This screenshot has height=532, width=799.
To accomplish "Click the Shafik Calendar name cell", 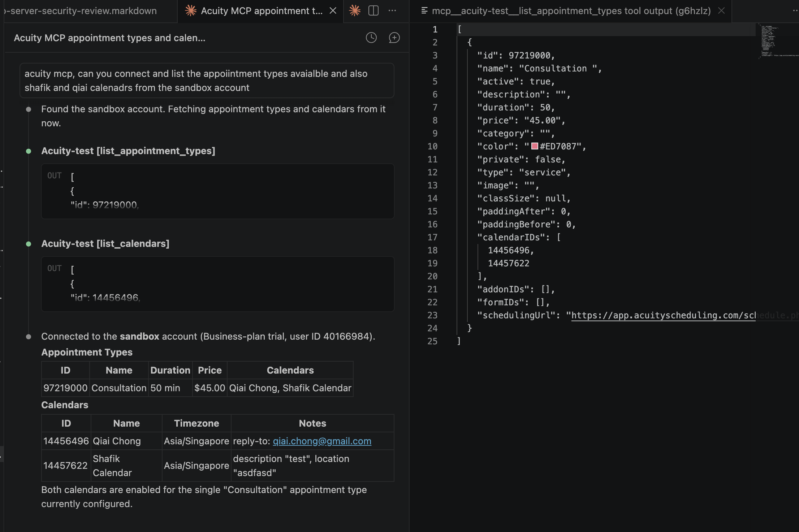I will point(126,466).
